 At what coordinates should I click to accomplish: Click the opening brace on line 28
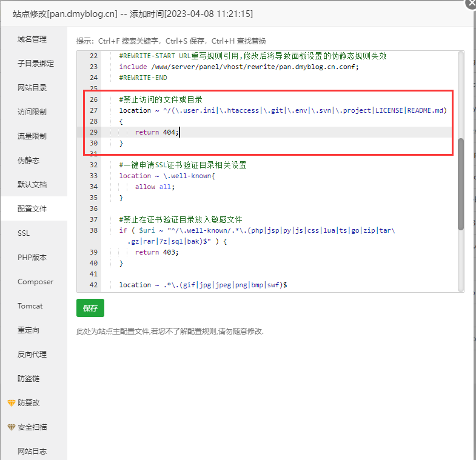(x=121, y=121)
